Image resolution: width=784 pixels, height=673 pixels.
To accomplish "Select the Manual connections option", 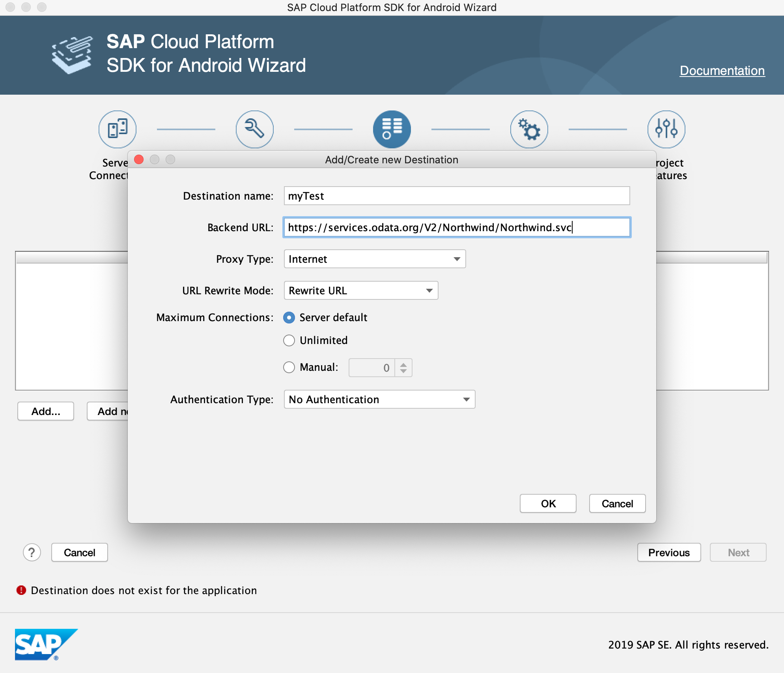I will point(289,367).
